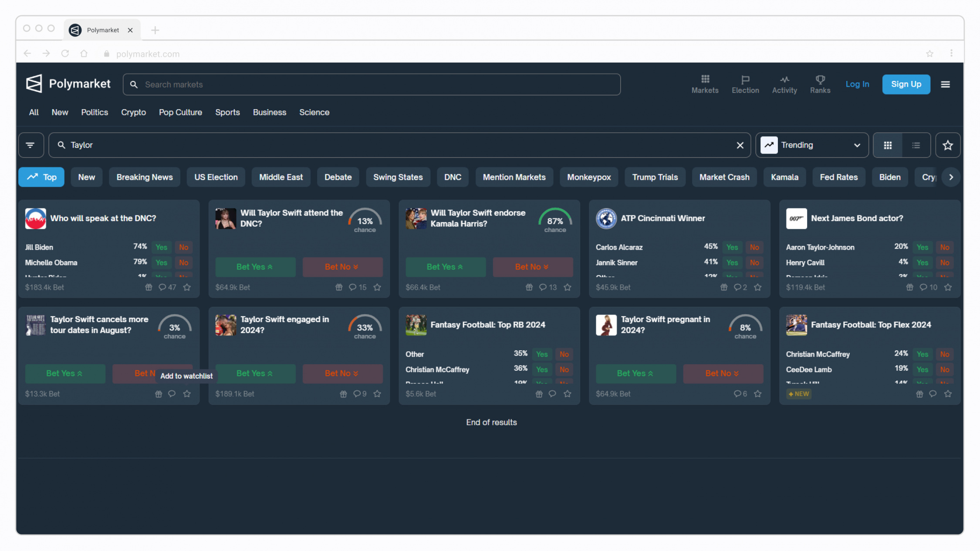This screenshot has width=980, height=551.
Task: Click the Sign Up button
Action: 906,84
